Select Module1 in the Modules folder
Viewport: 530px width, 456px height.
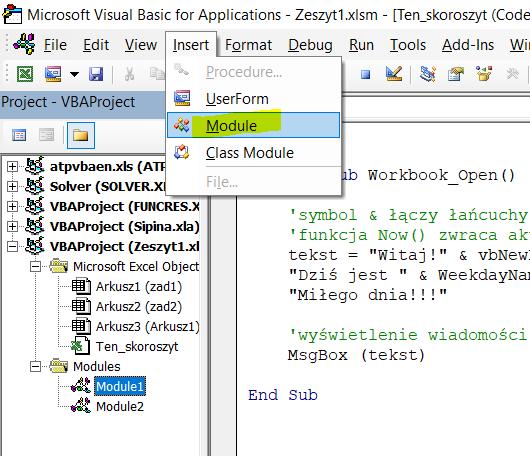coord(120,386)
